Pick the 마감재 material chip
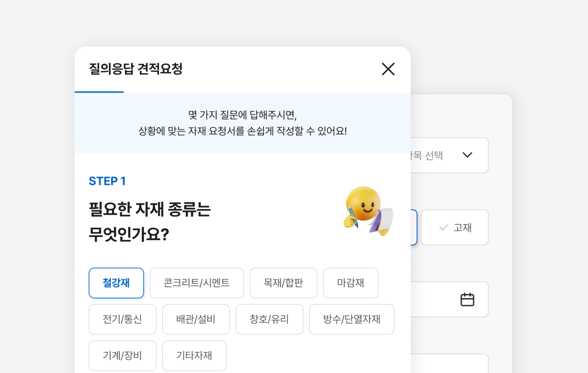This screenshot has height=373, width=588. point(350,283)
